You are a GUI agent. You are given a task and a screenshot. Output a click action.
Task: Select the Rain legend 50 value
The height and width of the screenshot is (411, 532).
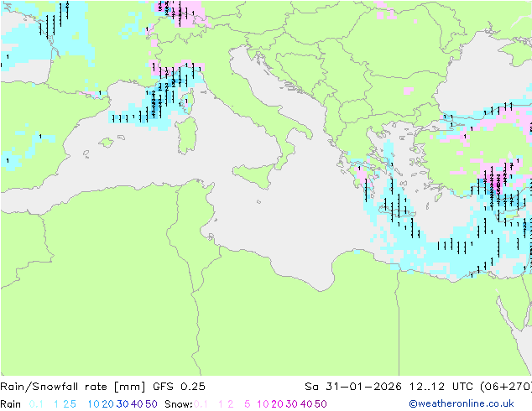(x=151, y=404)
